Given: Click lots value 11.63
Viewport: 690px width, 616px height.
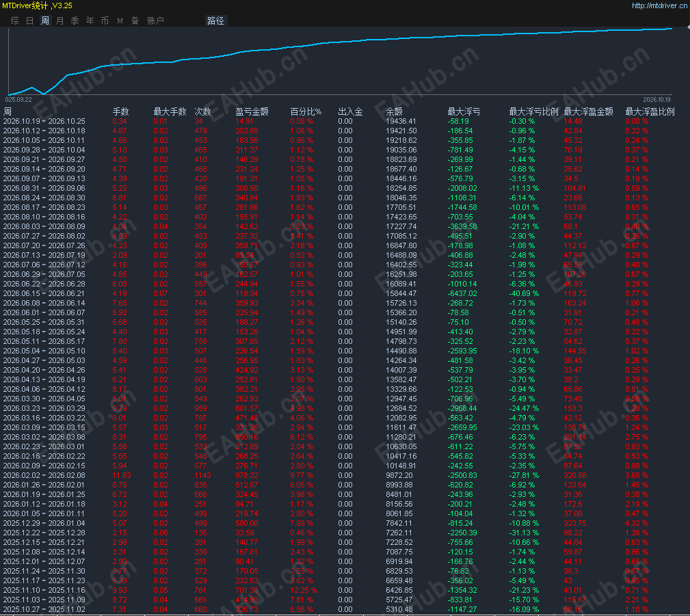Looking at the screenshot, I should click(122, 475).
